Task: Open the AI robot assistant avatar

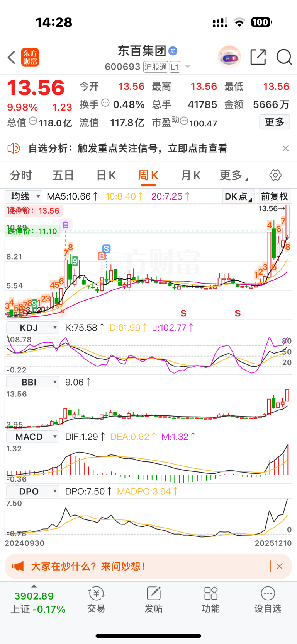Action: (x=229, y=57)
